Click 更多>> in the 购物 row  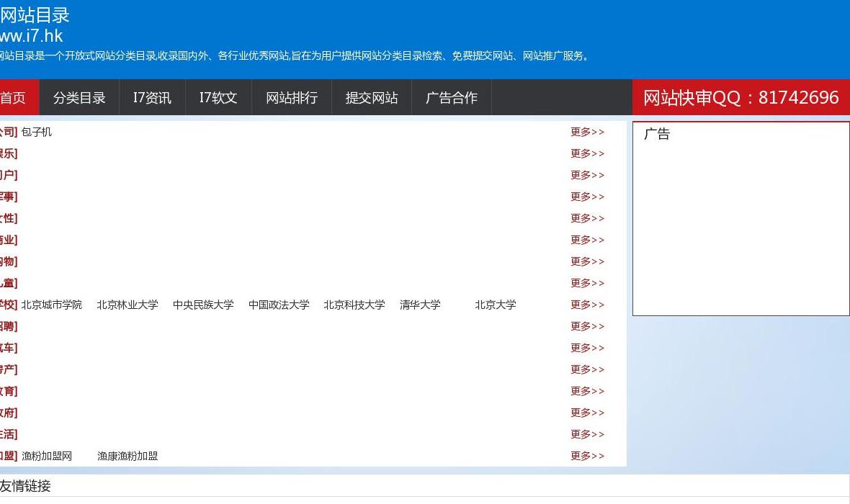587,262
